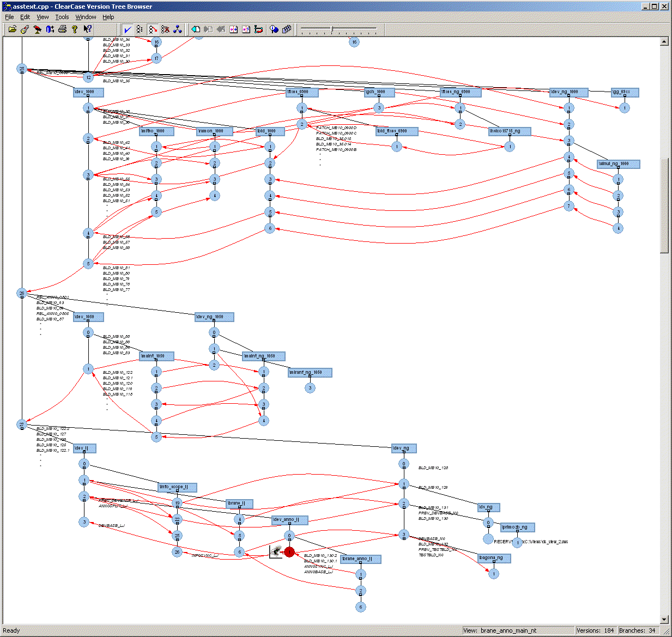This screenshot has height=637, width=672.
Task: Select the \dev_ng_1050 branch label
Action: 214,317
